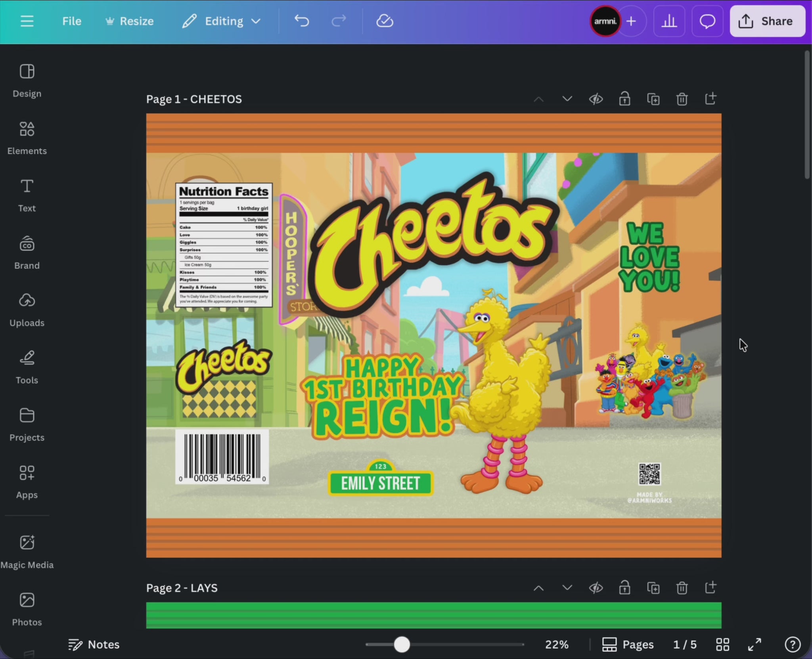812x659 pixels.
Task: Open grid view of pages
Action: click(722, 645)
